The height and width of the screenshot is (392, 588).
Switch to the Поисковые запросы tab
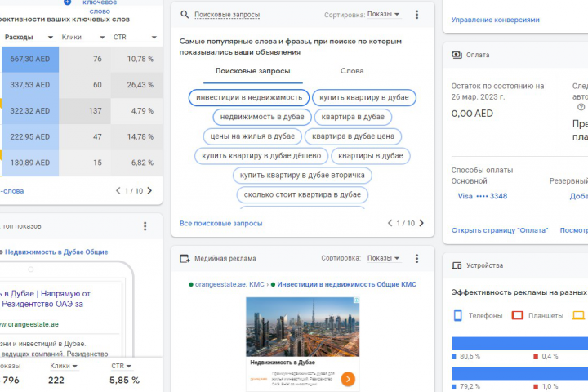(252, 71)
